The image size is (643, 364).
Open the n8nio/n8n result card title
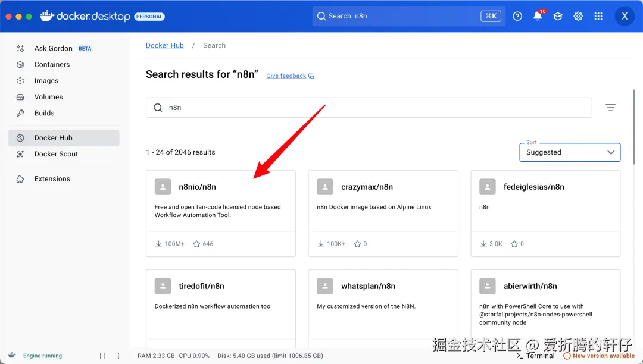(197, 187)
